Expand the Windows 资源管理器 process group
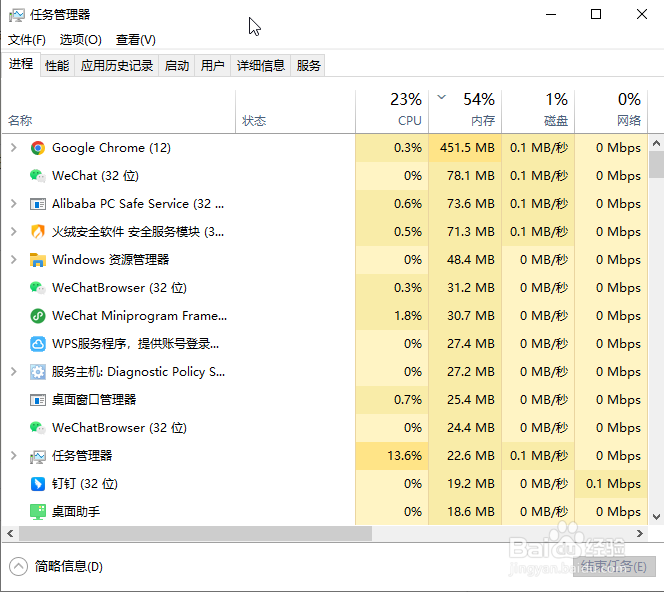Viewport: 664px width, 592px height. (x=13, y=260)
